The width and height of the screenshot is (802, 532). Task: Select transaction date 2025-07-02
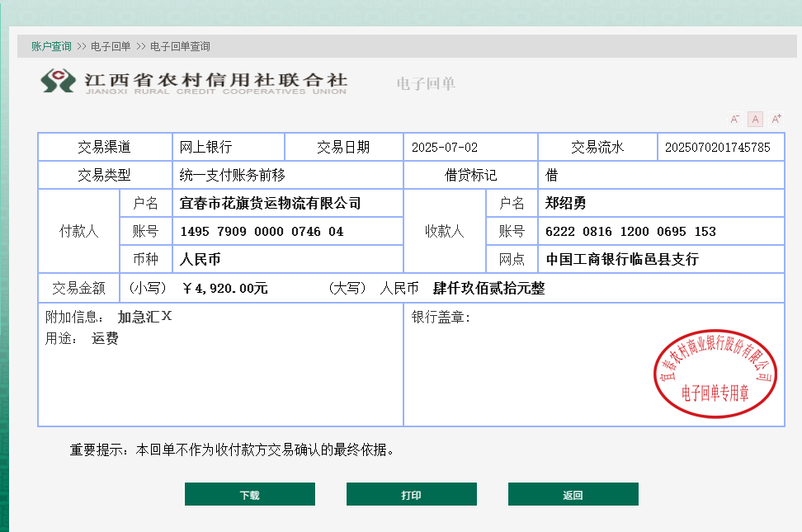point(445,148)
